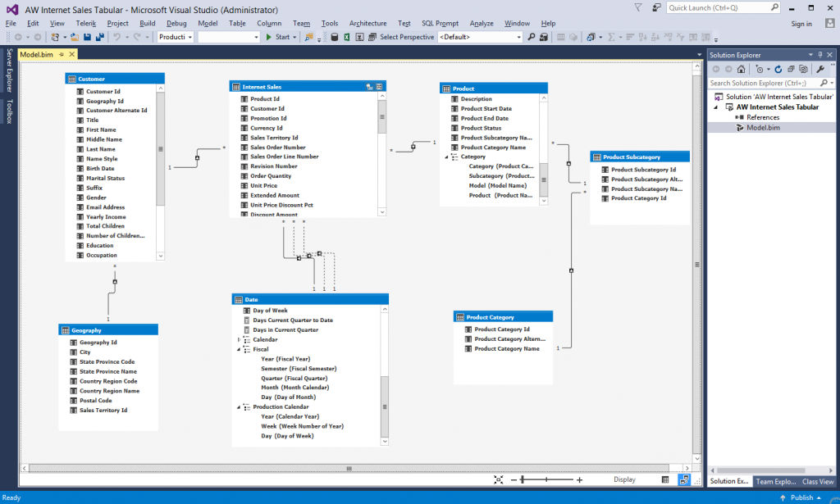Maximize the Internet Sales table
The height and width of the screenshot is (504, 840).
(379, 87)
